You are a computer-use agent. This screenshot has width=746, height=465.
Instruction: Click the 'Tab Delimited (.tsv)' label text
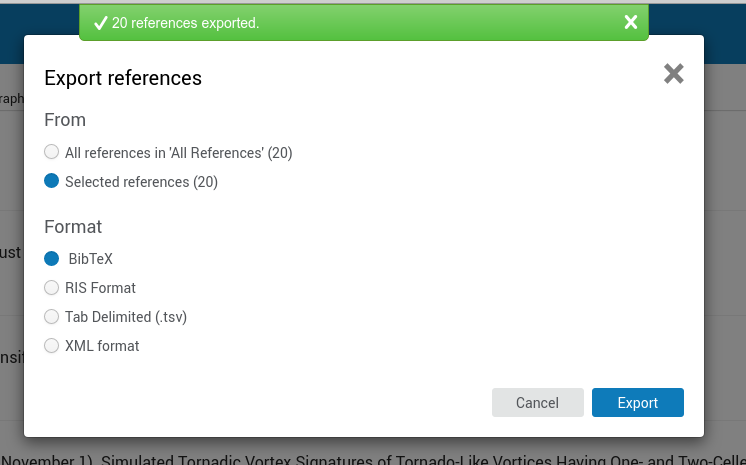coord(126,317)
